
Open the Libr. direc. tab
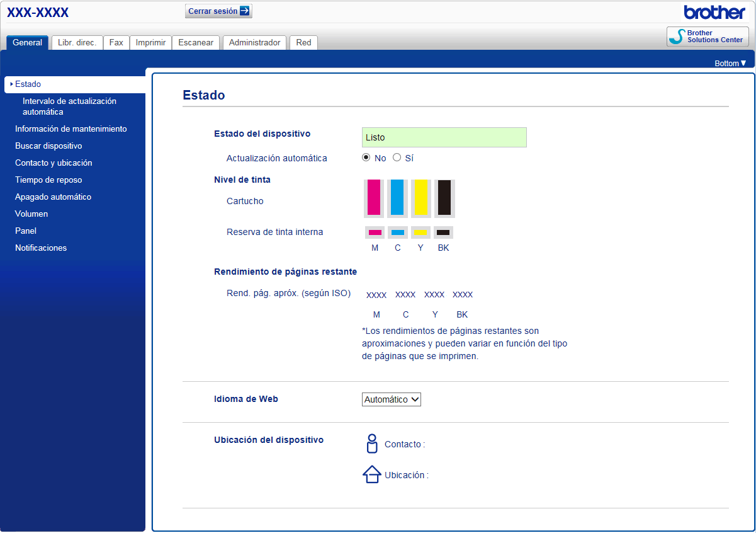(x=77, y=43)
